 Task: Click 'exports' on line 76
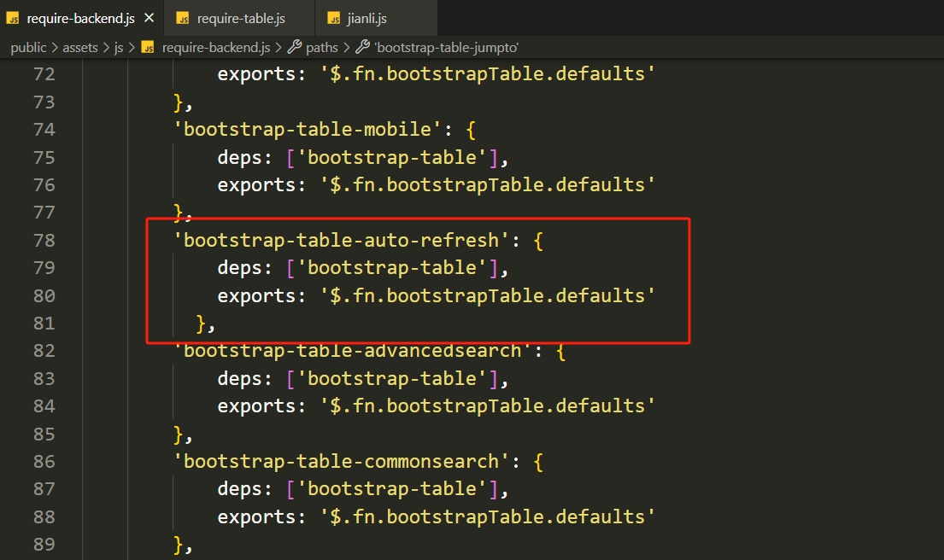click(256, 184)
